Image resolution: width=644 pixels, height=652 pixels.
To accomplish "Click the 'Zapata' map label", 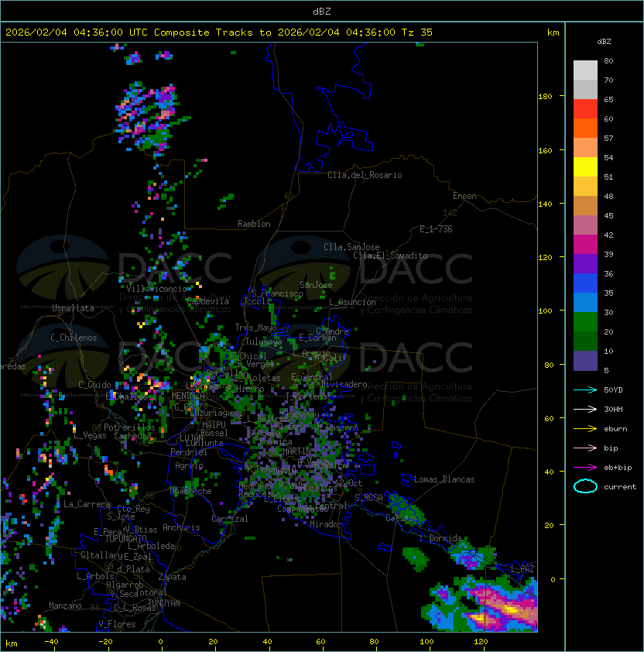I will coord(172,577).
